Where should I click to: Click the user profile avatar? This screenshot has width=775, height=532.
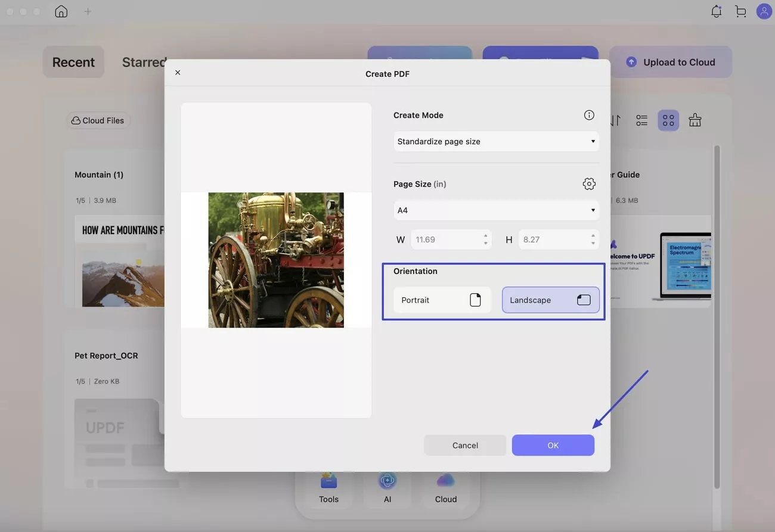[x=764, y=11]
